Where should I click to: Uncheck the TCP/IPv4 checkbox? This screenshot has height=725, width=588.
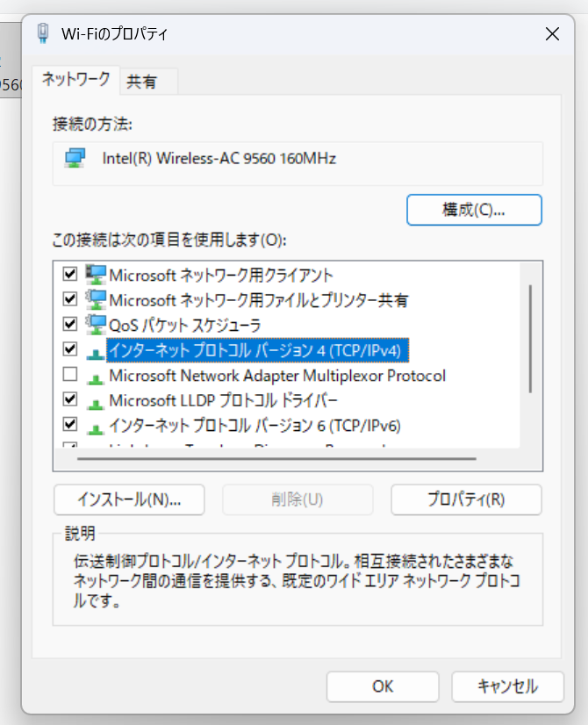click(71, 349)
